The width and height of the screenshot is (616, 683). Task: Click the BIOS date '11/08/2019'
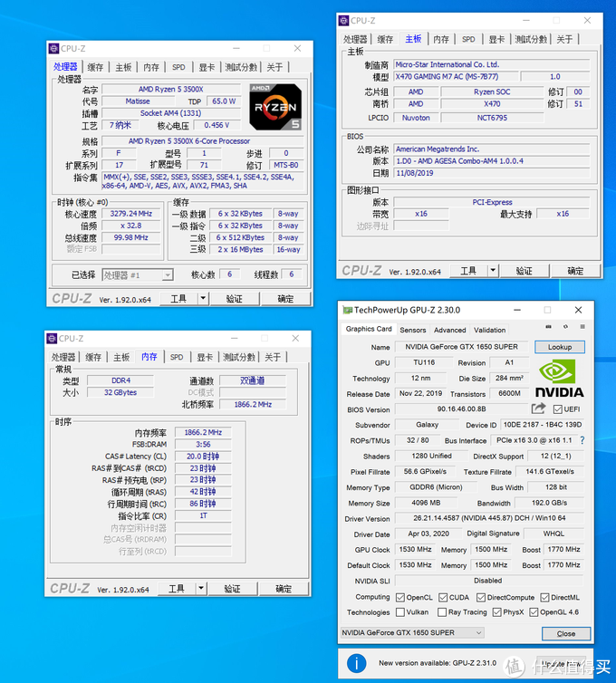(492, 173)
